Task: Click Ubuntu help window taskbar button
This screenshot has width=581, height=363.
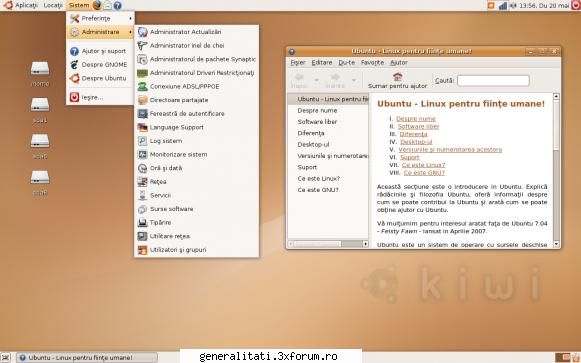Action: click(87, 357)
